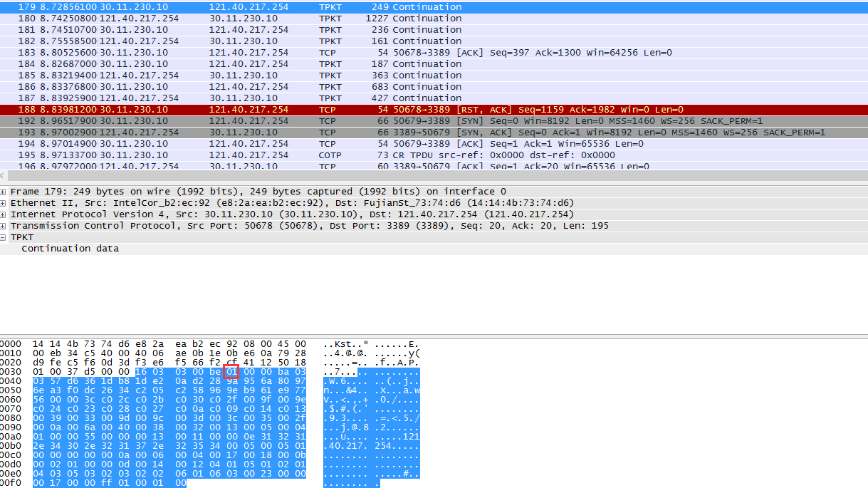Select packet 192 SYN row
The height and width of the screenshot is (488, 868).
(434, 120)
